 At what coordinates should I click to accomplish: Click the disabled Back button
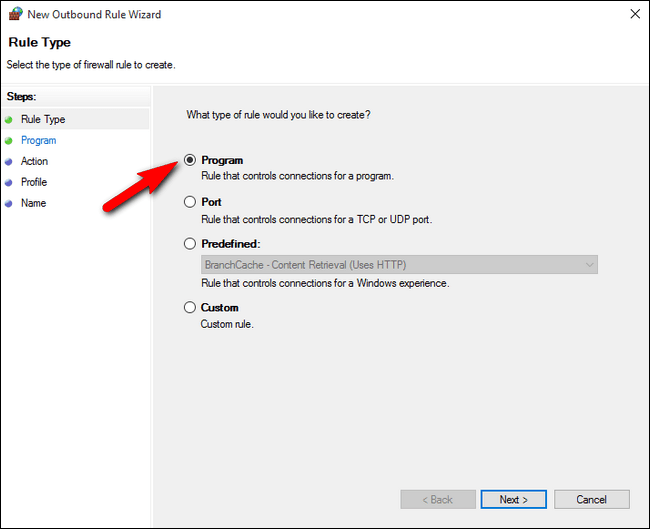pyautogui.click(x=437, y=499)
